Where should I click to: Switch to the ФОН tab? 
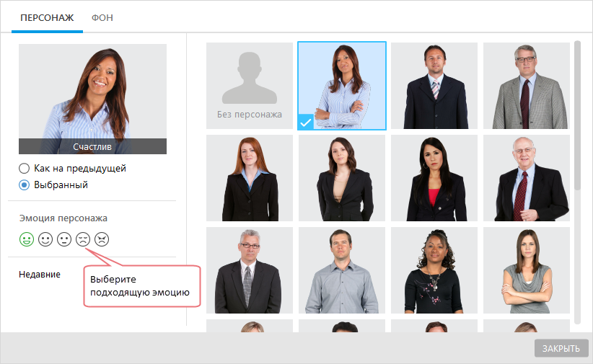click(102, 18)
